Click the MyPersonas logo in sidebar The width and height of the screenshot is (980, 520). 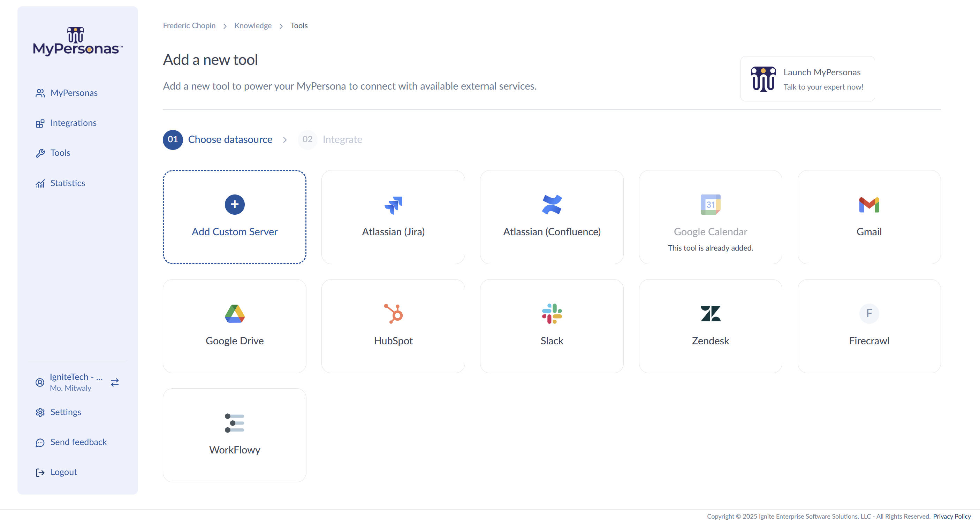[x=78, y=41]
